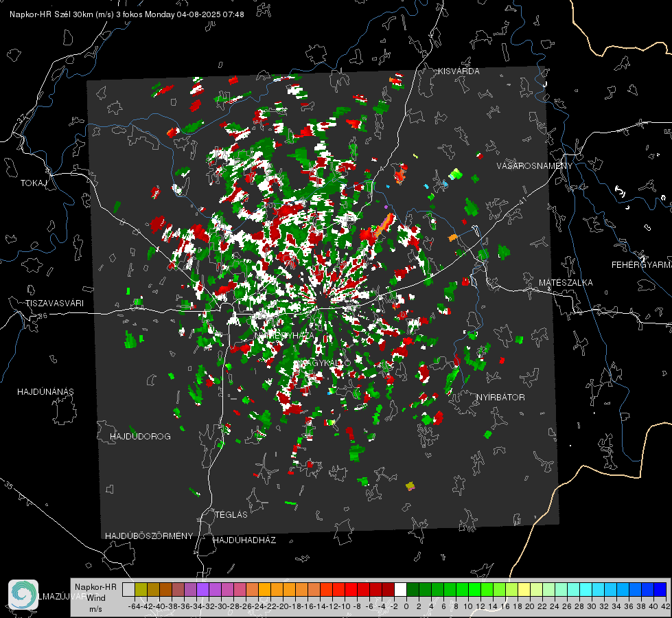Pick the cyan swatch between 28 and 30

tap(586, 589)
